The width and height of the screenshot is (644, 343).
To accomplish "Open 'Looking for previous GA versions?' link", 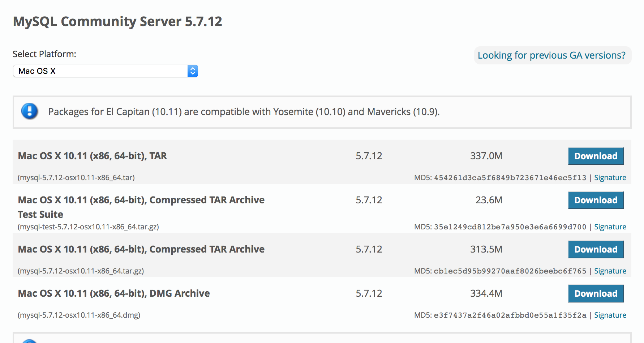I will pyautogui.click(x=551, y=55).
